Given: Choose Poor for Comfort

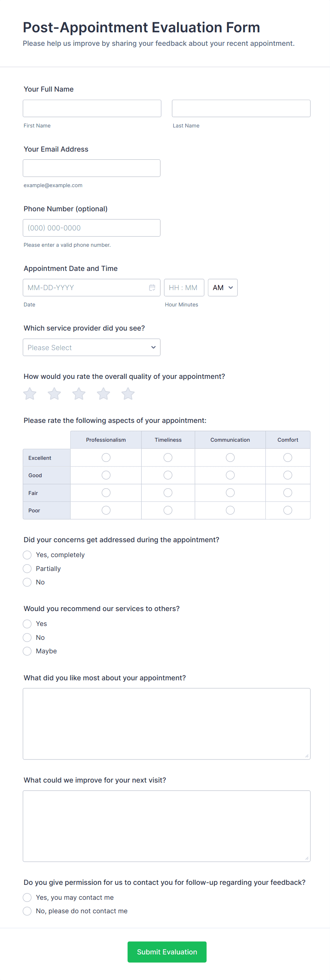Looking at the screenshot, I should point(288,510).
